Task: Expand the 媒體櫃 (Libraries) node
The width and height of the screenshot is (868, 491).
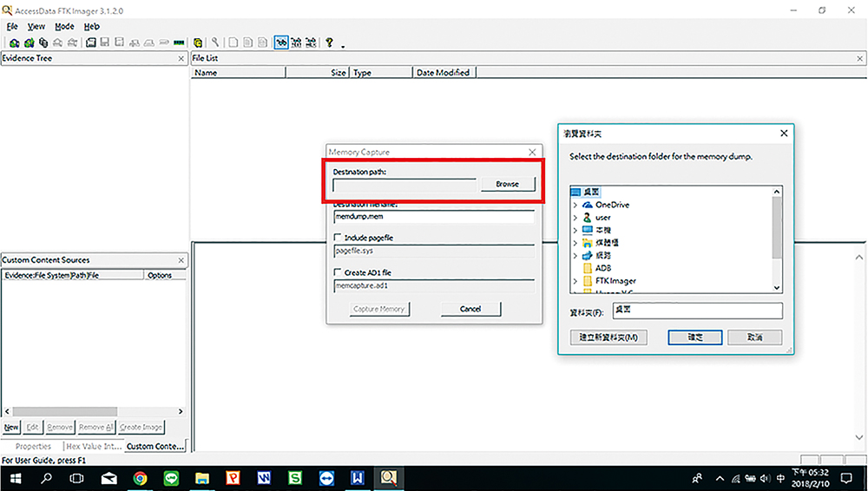Action: [x=575, y=243]
